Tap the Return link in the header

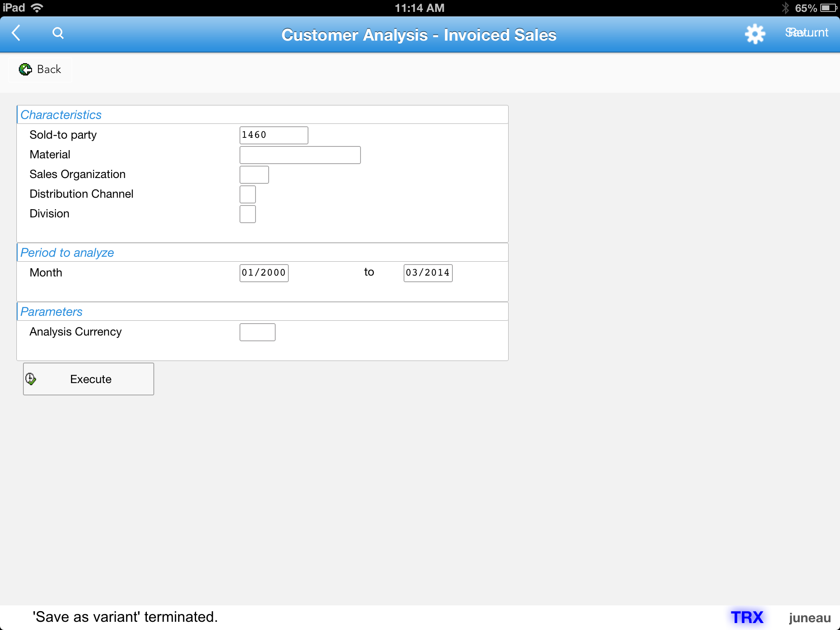806,33
